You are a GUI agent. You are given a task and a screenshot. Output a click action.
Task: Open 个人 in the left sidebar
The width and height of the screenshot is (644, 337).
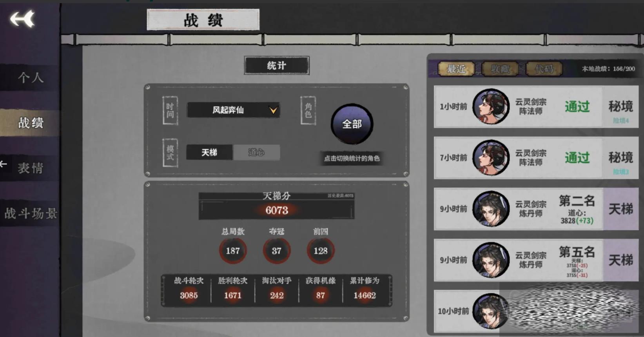coord(30,78)
